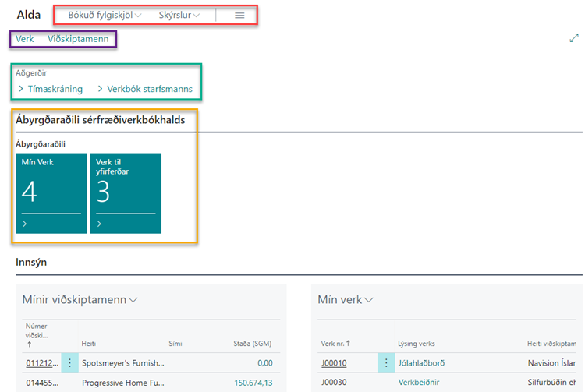
Task: Open the Verk navigation menu item
Action: [24, 38]
